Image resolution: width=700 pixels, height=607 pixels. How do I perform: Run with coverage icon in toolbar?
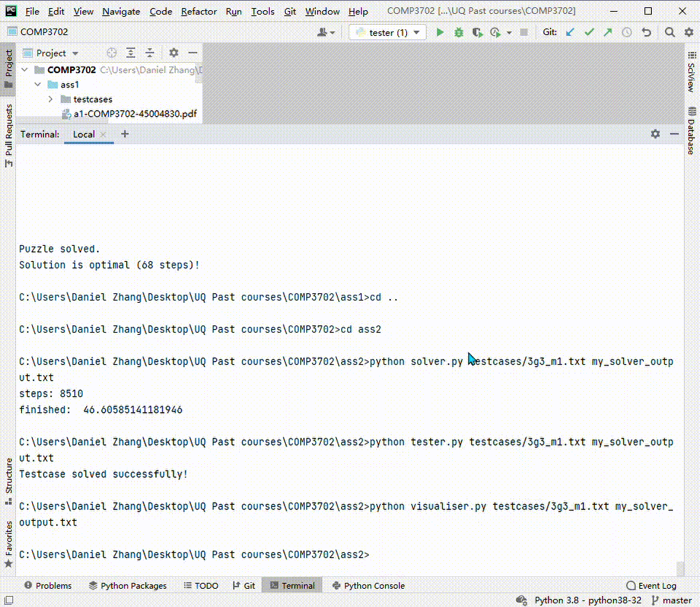coord(477,32)
